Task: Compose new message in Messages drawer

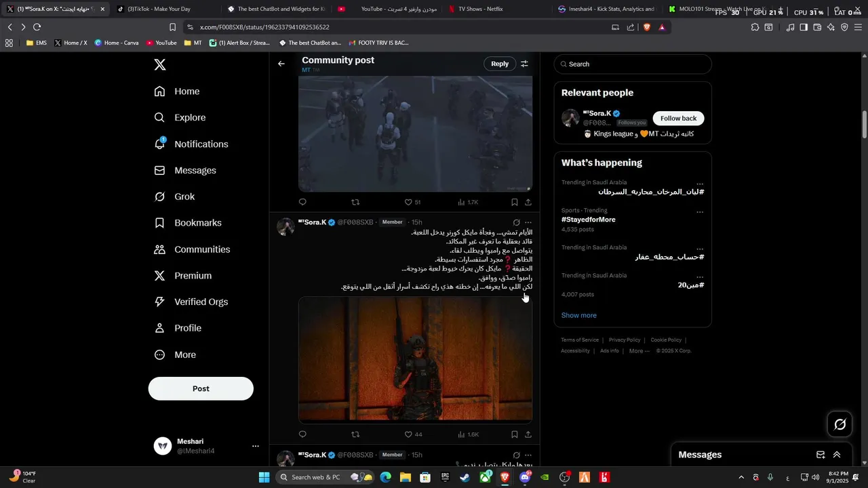Action: [821, 455]
